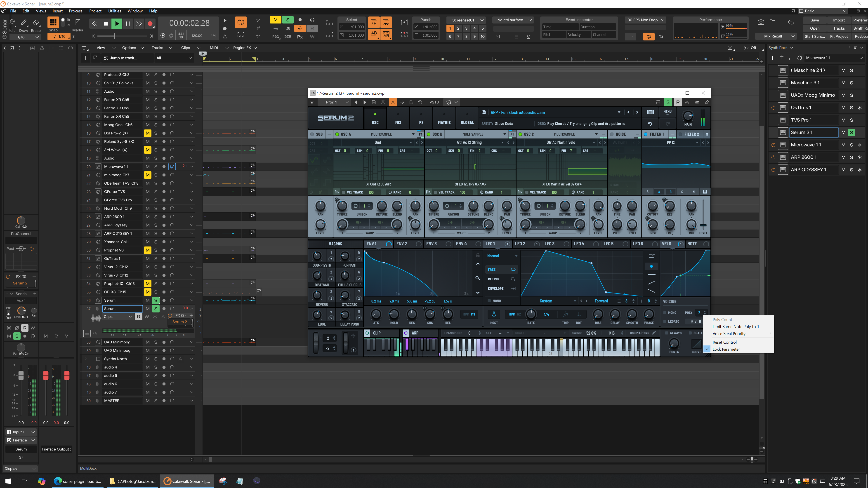This screenshot has height=488, width=868.
Task: Click the Serum track name field
Action: 122,309
